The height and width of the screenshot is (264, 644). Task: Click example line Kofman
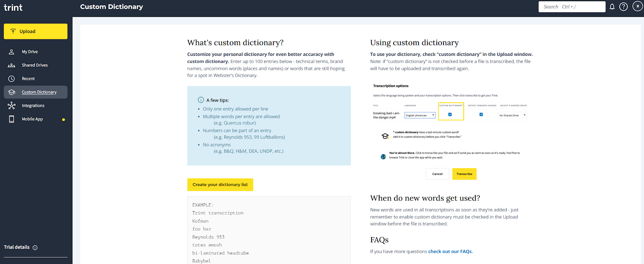[200, 221]
